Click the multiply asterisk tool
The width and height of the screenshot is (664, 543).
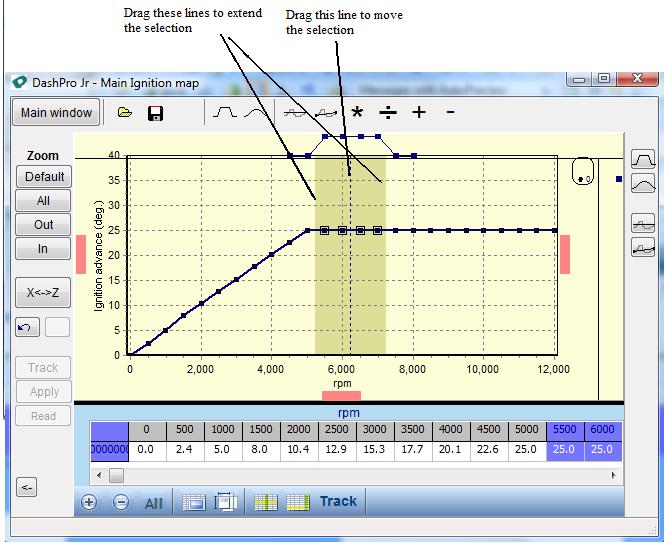[x=357, y=112]
